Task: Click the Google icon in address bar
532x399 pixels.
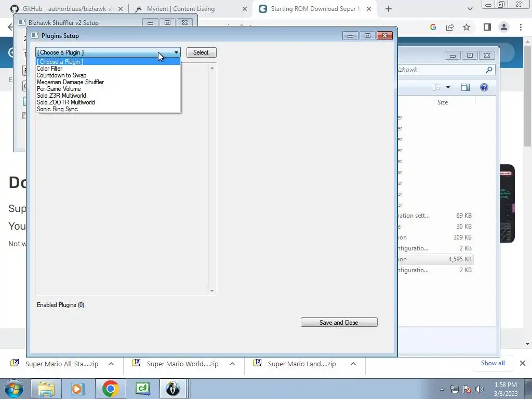Action: pyautogui.click(x=433, y=27)
